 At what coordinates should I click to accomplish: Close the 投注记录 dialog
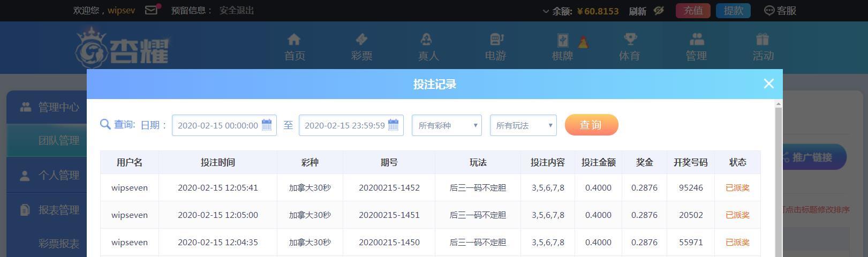768,84
